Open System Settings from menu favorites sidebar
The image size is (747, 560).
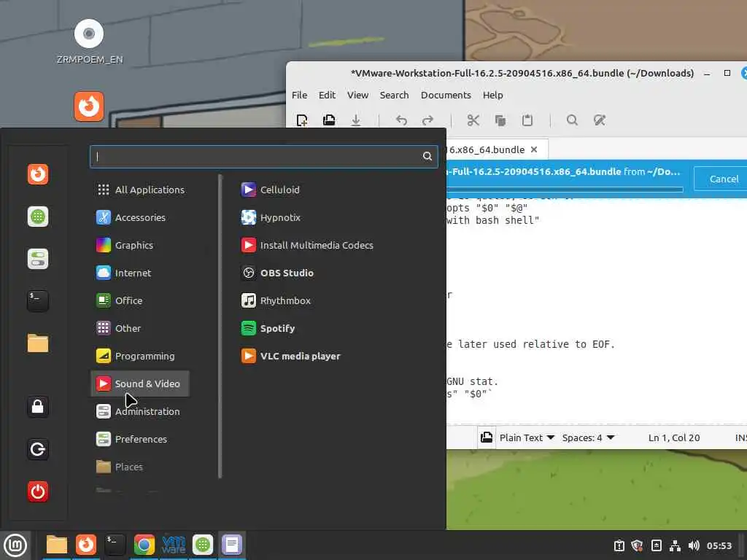38,259
